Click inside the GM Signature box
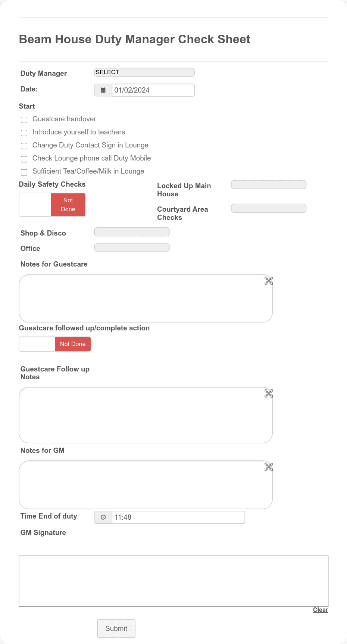This screenshot has height=644, width=347. point(173,581)
